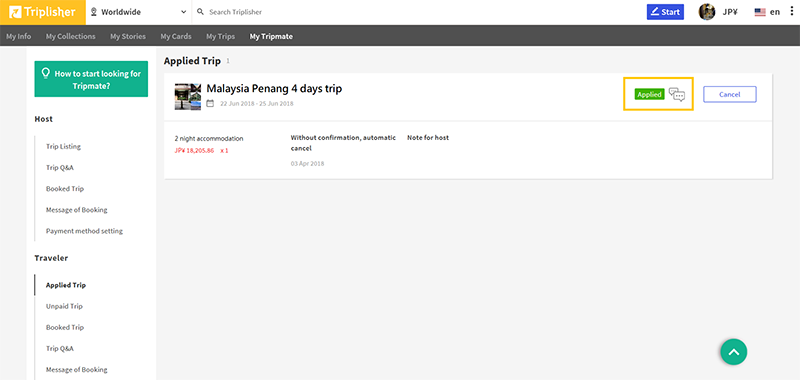This screenshot has width=800, height=380.
Task: Click the 22 Jun 2018 - 25 Jun 2018 dates
Action: 257,104
